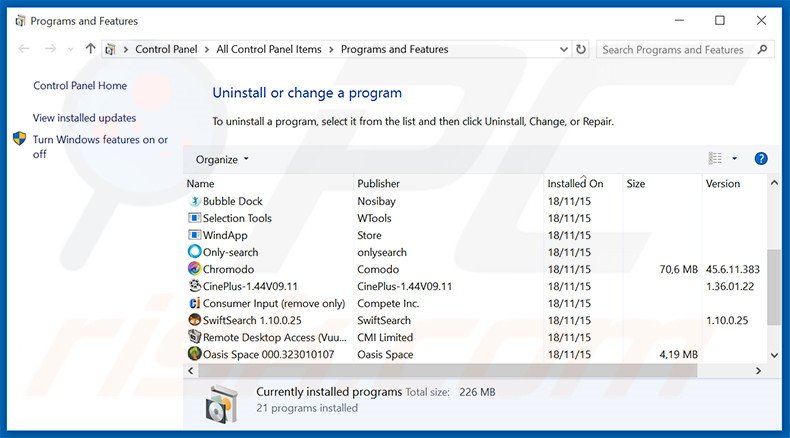Click the Consumer Input program icon

pos(194,303)
